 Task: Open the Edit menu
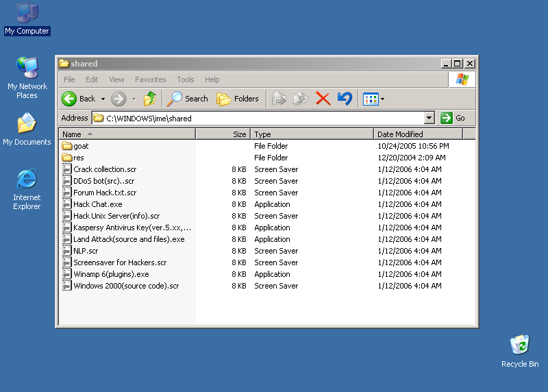point(92,79)
